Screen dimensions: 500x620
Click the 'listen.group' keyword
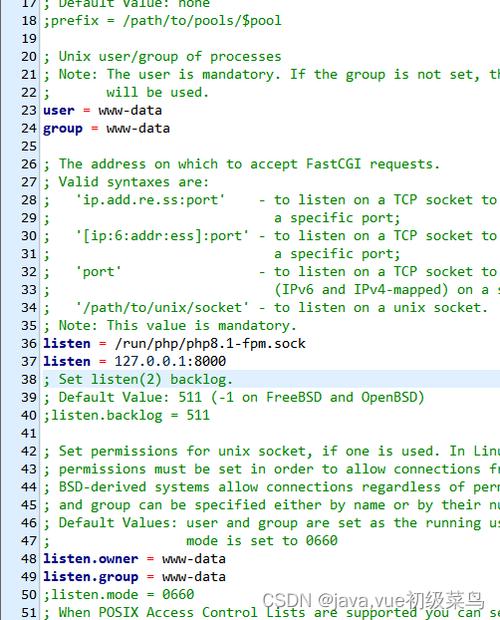click(x=91, y=577)
